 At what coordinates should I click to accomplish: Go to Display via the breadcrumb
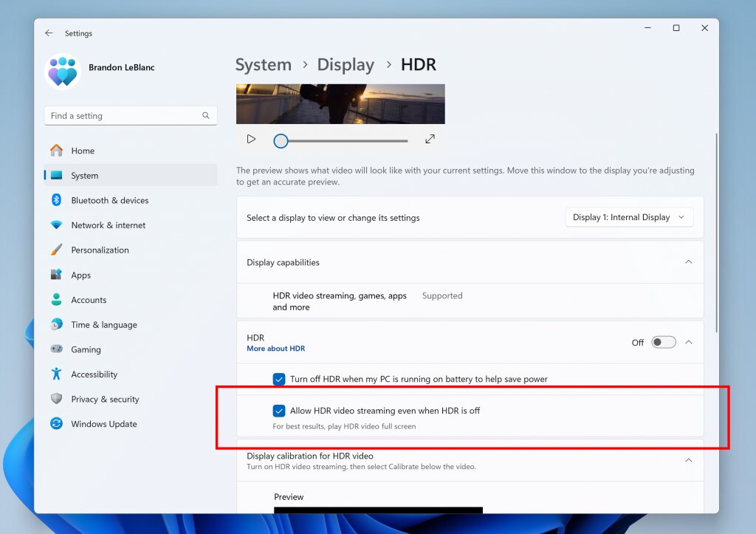tap(346, 65)
